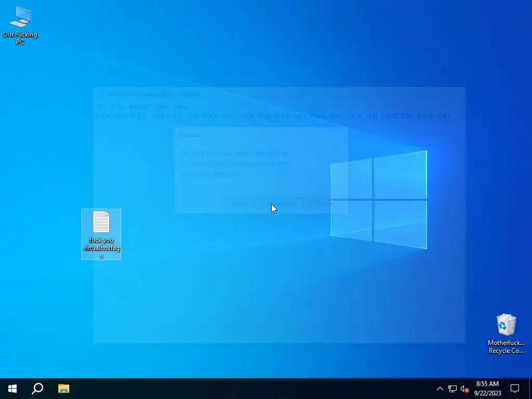
Task: Expand hidden system tray icons chevron
Action: (x=440, y=389)
